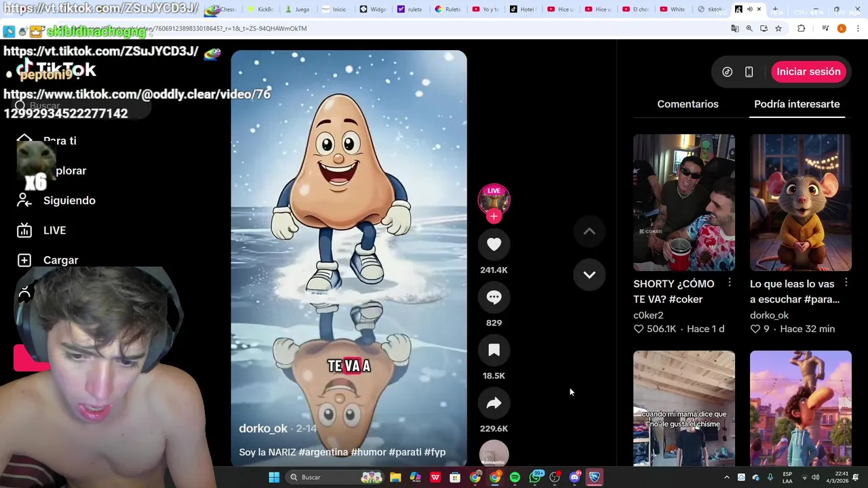This screenshot has width=868, height=488.
Task: Open Discord from the taskbar
Action: click(x=575, y=477)
